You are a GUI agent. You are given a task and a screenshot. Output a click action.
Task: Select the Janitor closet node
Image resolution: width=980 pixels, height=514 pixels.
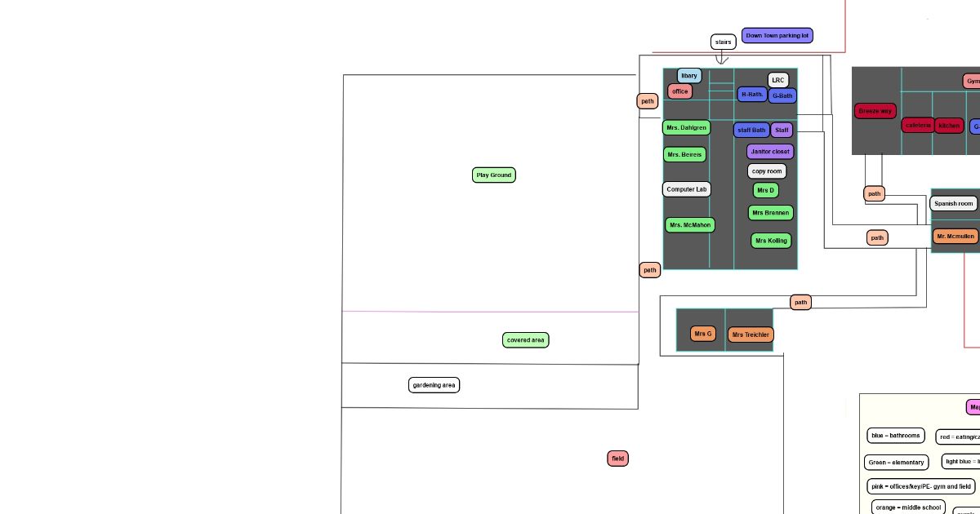pyautogui.click(x=769, y=152)
